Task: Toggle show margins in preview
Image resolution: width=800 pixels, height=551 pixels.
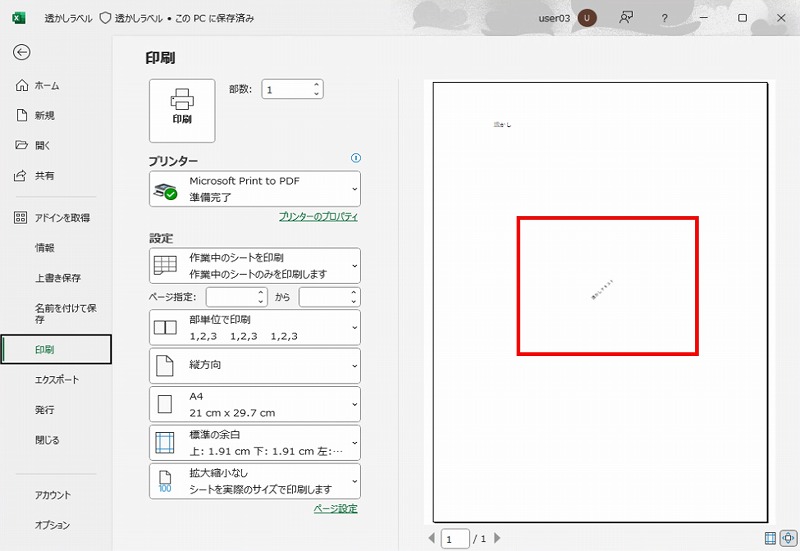Action: (x=770, y=538)
